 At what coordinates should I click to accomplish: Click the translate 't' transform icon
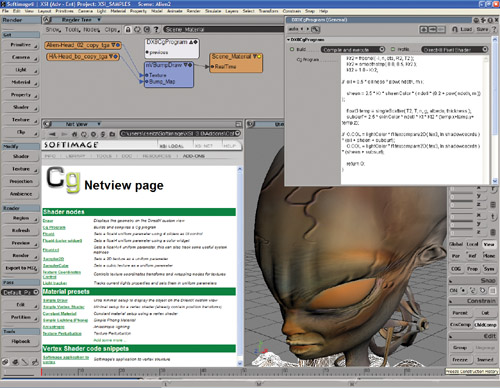pyautogui.click(x=493, y=217)
